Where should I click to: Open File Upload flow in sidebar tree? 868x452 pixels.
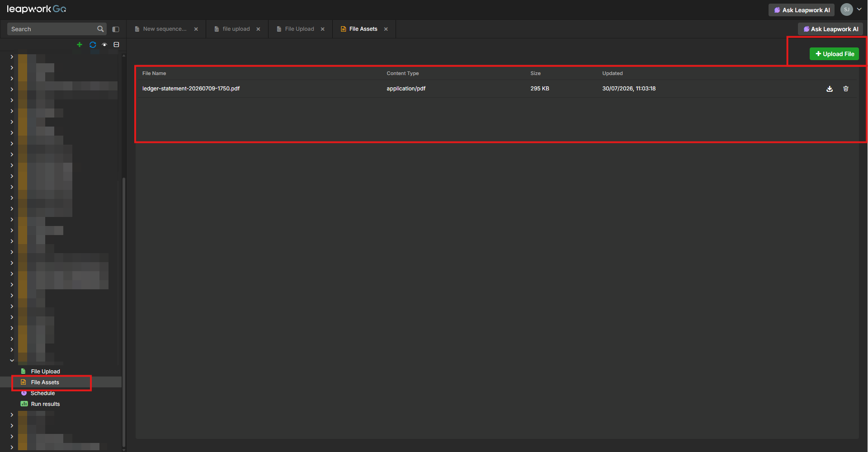[45, 372]
